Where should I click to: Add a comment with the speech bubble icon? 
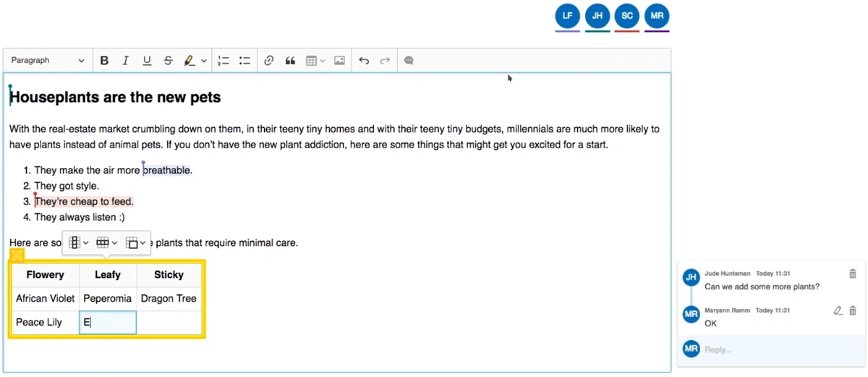[409, 61]
